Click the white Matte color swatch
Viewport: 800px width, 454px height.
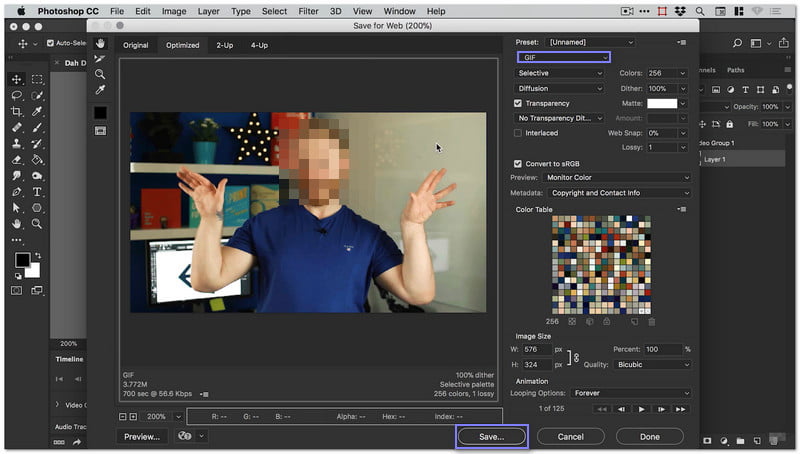point(662,104)
